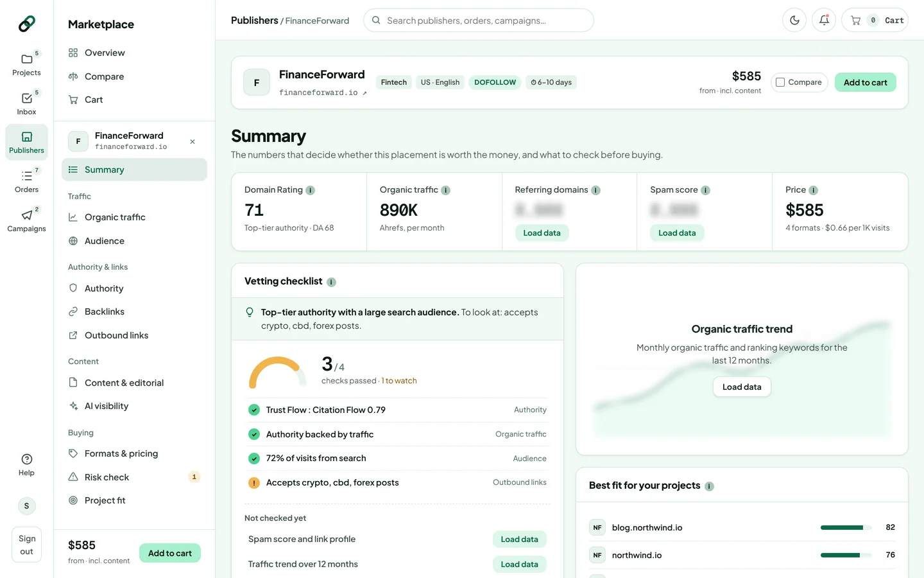Screen dimensions: 924x578
Task: Open AI visibility section
Action: (x=134, y=406)
